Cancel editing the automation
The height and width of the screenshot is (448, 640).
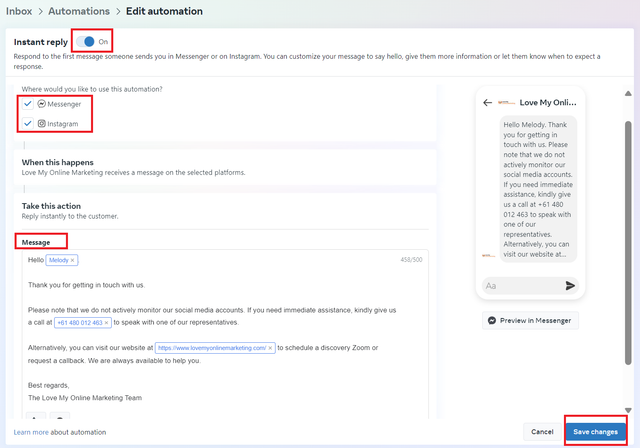tap(542, 432)
